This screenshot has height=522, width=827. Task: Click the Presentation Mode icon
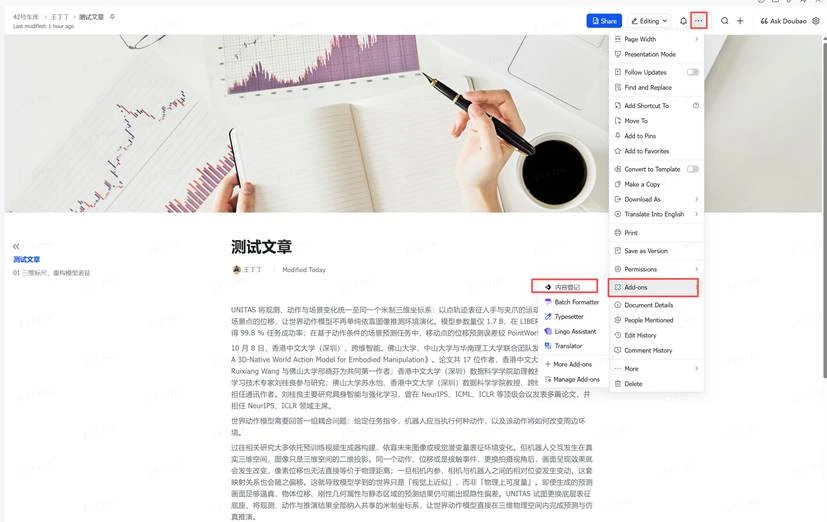(618, 54)
